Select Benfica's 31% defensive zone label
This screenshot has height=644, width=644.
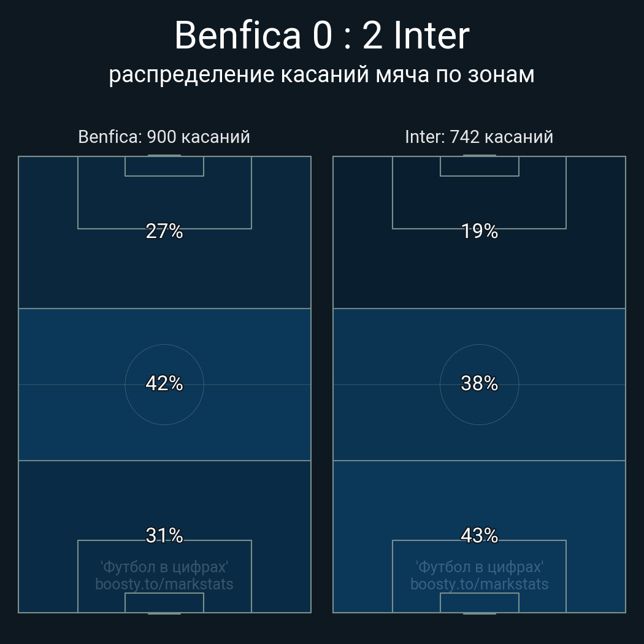click(164, 536)
